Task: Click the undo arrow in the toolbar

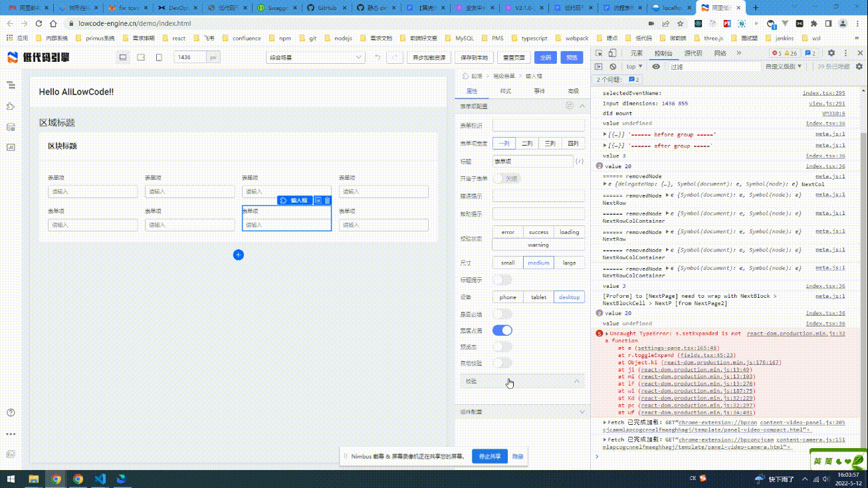Action: (x=378, y=58)
